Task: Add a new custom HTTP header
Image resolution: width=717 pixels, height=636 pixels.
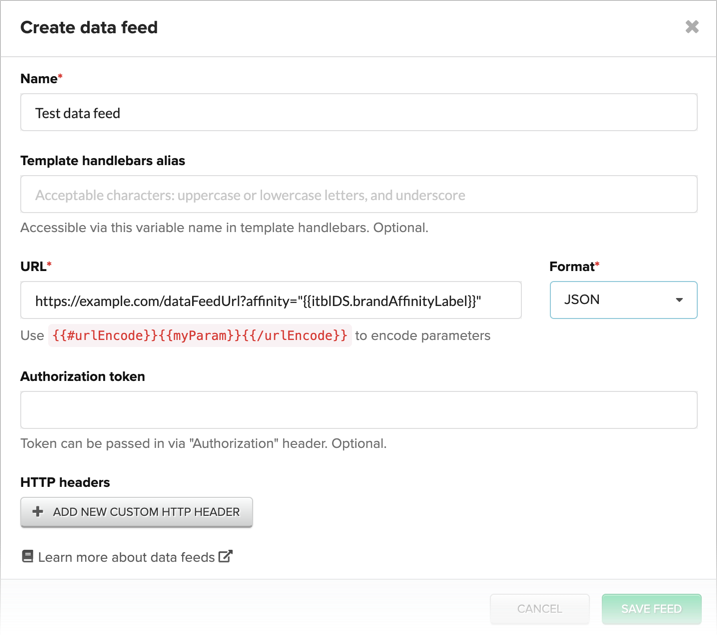Action: [x=136, y=512]
